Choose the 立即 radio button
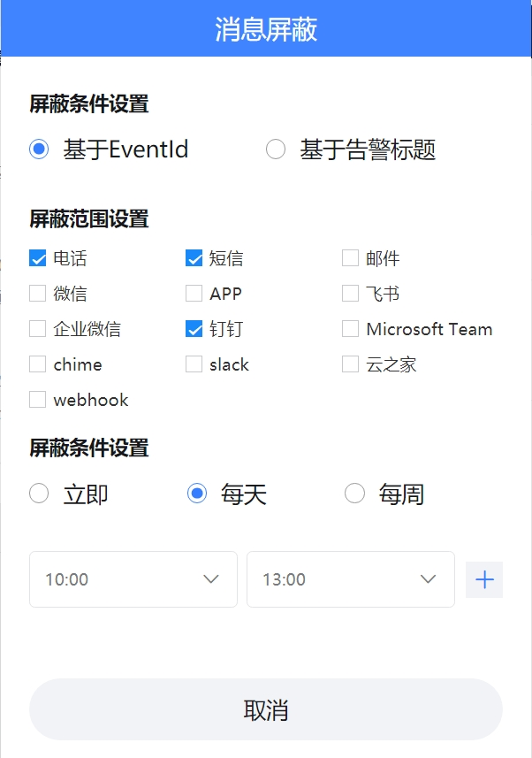This screenshot has height=758, width=532. (39, 494)
